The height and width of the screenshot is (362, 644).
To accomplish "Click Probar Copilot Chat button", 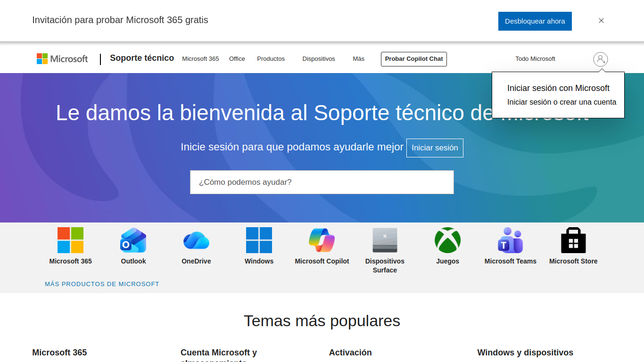I will point(414,59).
